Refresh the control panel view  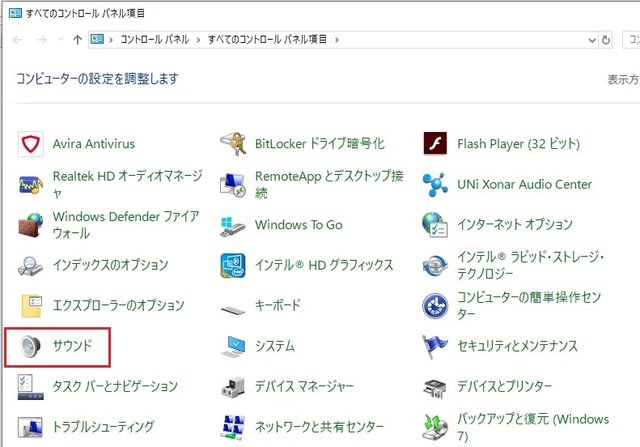click(606, 40)
